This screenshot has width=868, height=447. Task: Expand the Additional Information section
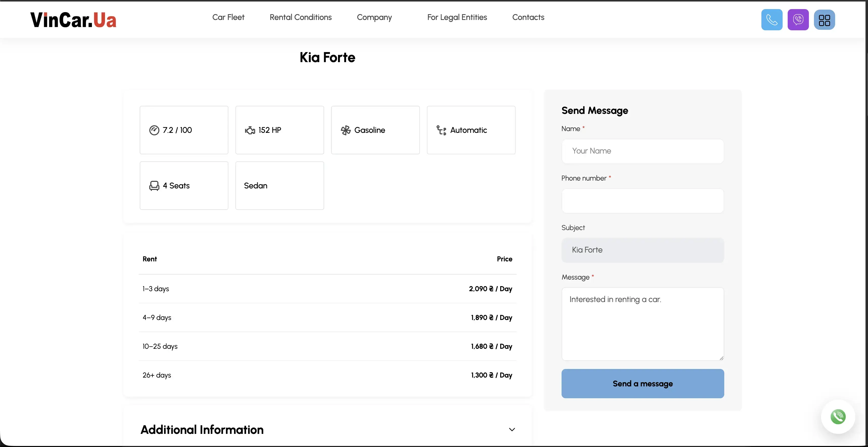[x=512, y=430]
